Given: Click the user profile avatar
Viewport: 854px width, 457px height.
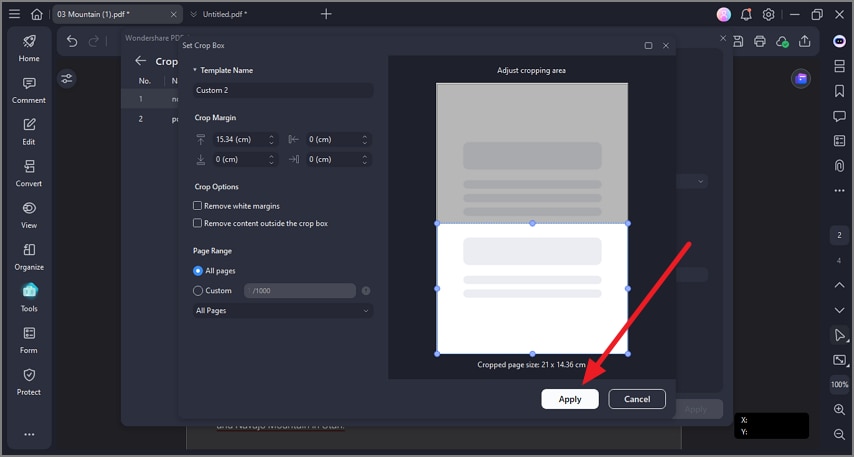Looking at the screenshot, I should coord(724,15).
